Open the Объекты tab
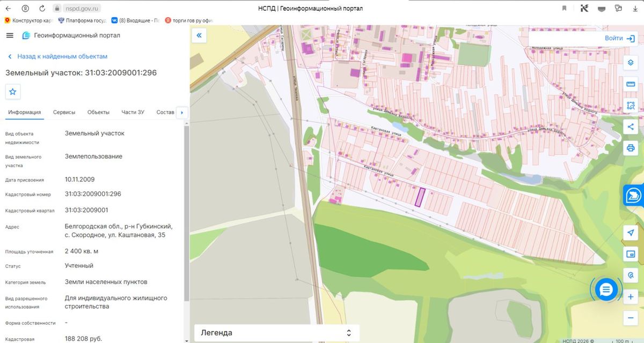This screenshot has height=343, width=644. (98, 112)
